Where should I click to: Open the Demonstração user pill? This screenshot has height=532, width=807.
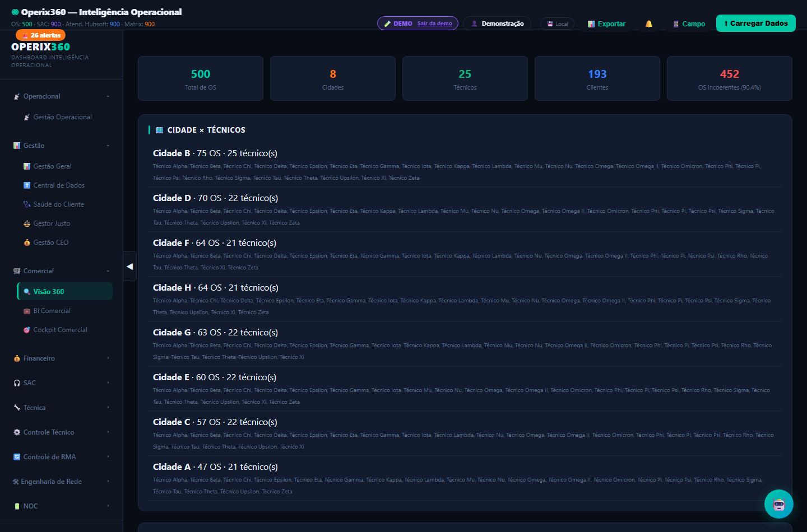(x=498, y=24)
